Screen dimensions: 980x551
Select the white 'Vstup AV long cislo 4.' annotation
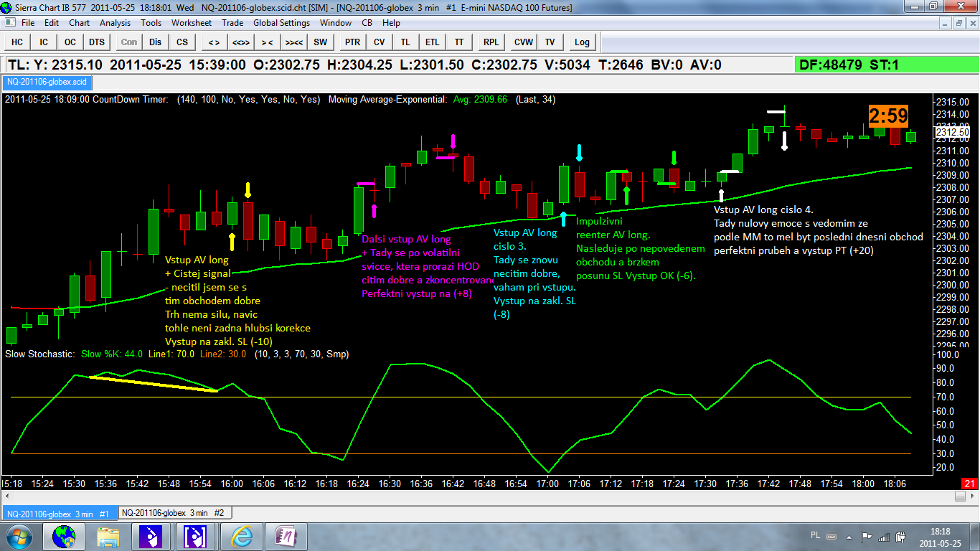pyautogui.click(x=763, y=210)
